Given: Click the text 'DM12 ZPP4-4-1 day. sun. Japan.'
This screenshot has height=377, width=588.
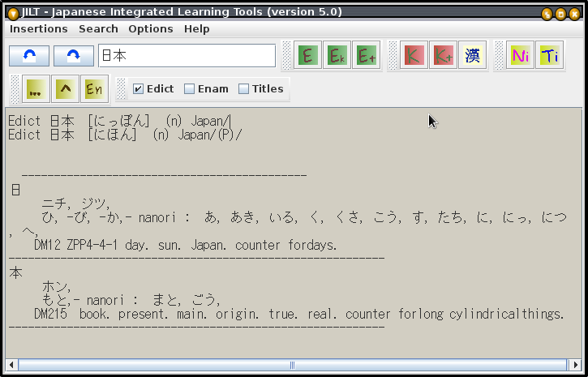Looking at the screenshot, I should click(x=130, y=245).
